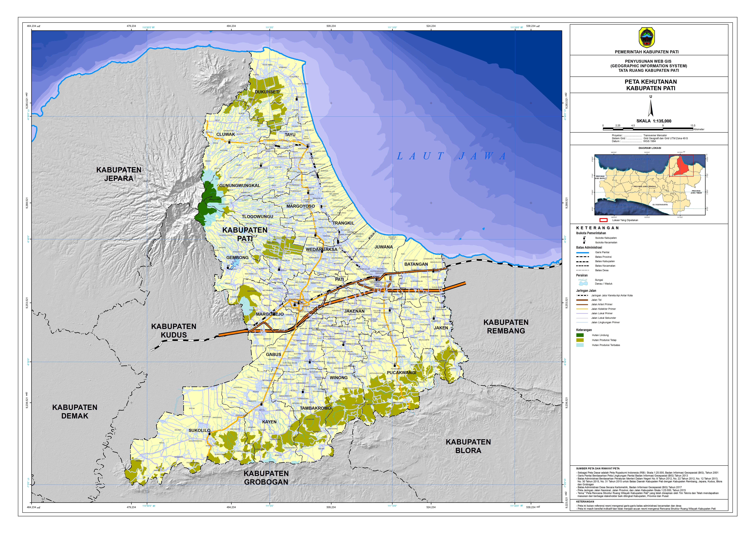
Task: Click the SUKOLILO district label
Action: click(x=200, y=431)
